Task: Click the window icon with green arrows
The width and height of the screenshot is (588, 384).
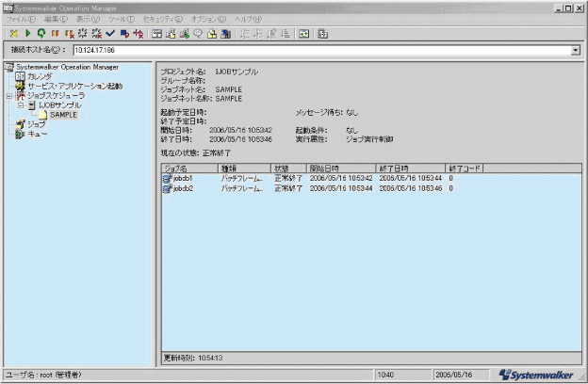Action: 304,34
